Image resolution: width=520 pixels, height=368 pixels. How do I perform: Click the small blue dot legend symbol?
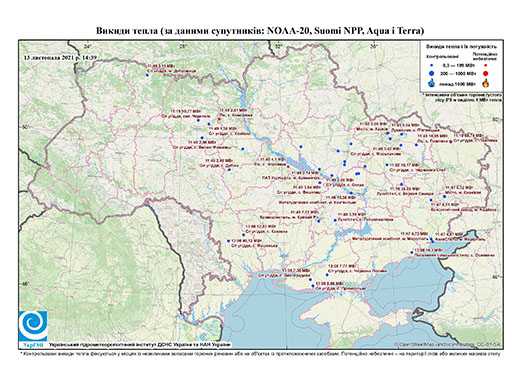click(432, 65)
